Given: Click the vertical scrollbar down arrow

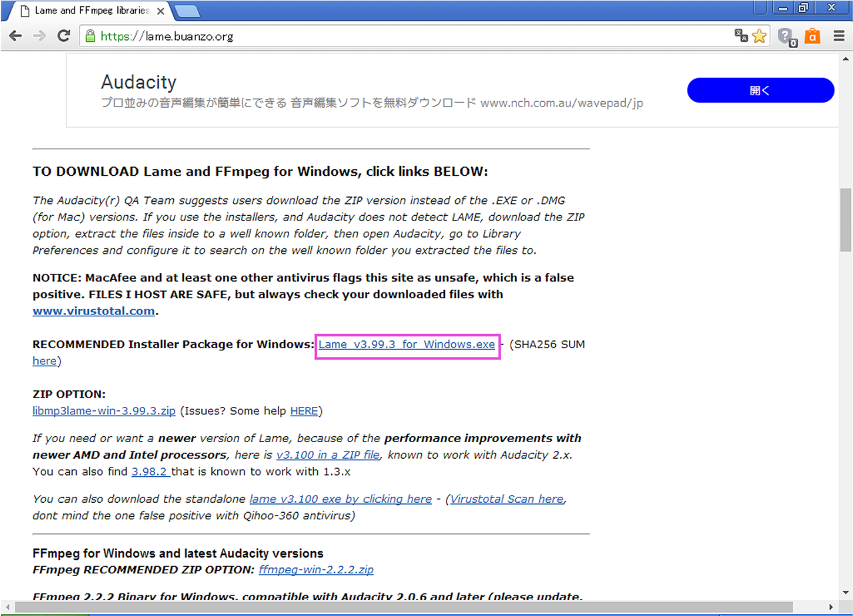Looking at the screenshot, I should coord(846,593).
